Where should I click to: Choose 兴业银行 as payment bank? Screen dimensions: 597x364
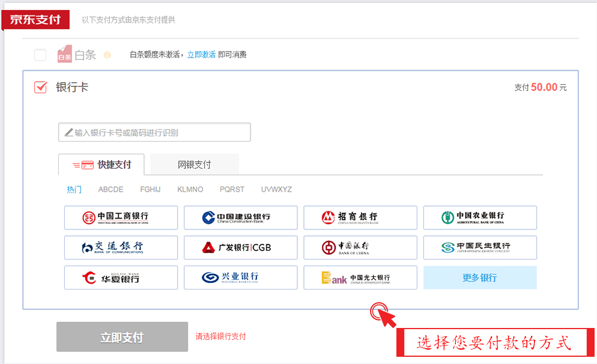click(241, 278)
